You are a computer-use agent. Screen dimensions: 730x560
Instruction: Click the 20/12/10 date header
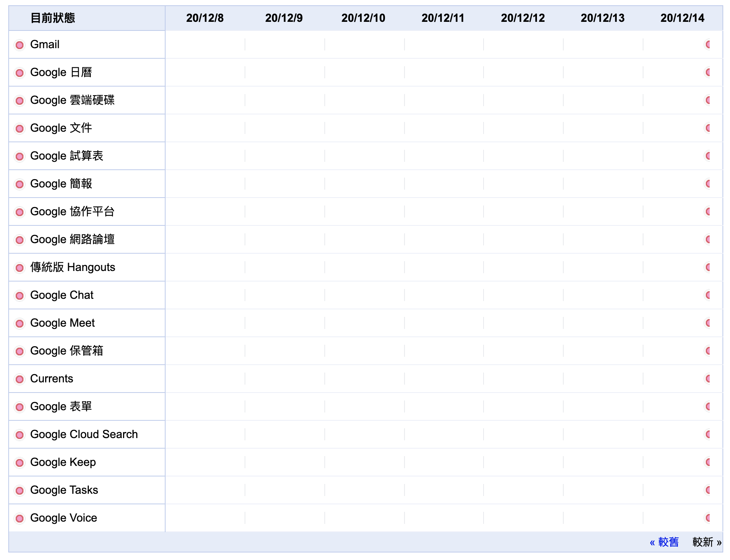pos(363,18)
